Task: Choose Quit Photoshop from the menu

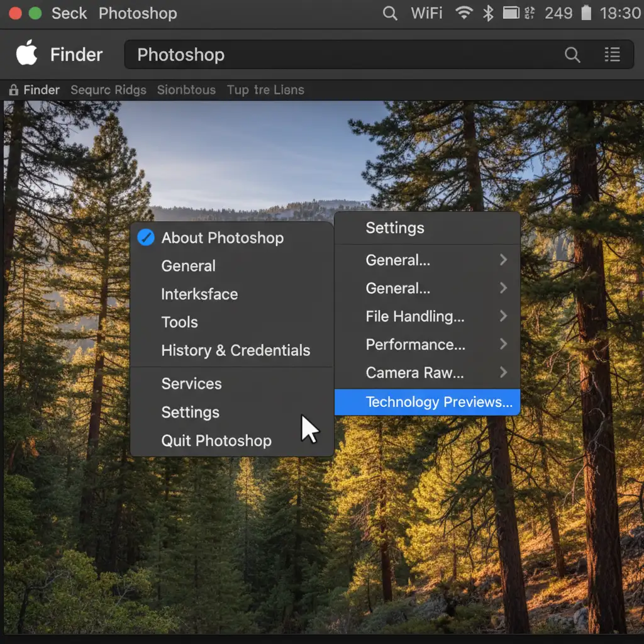Action: (216, 440)
